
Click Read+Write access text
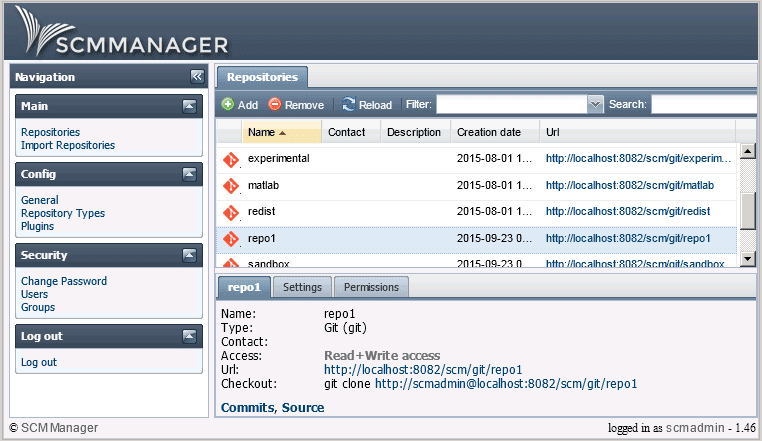point(382,356)
